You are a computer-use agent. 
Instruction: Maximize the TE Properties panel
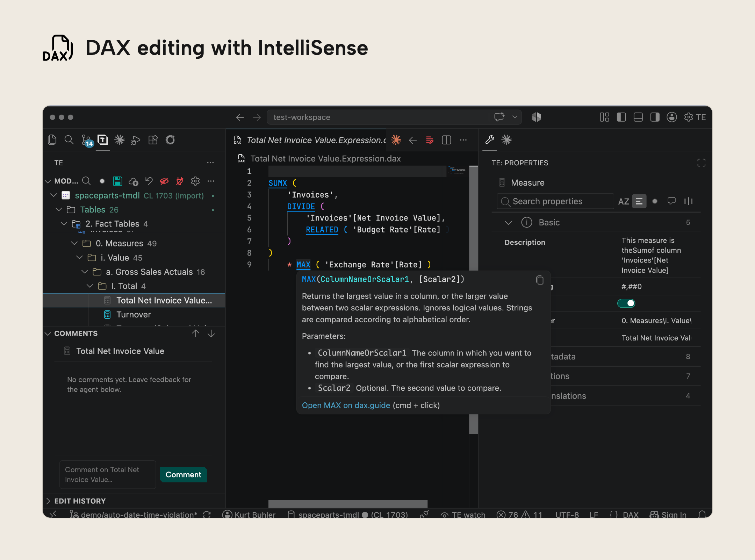click(701, 163)
